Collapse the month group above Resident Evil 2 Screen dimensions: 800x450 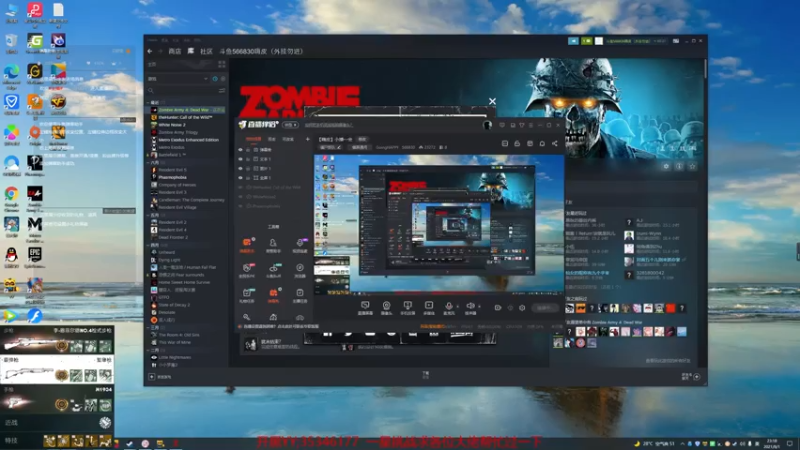click(148, 215)
